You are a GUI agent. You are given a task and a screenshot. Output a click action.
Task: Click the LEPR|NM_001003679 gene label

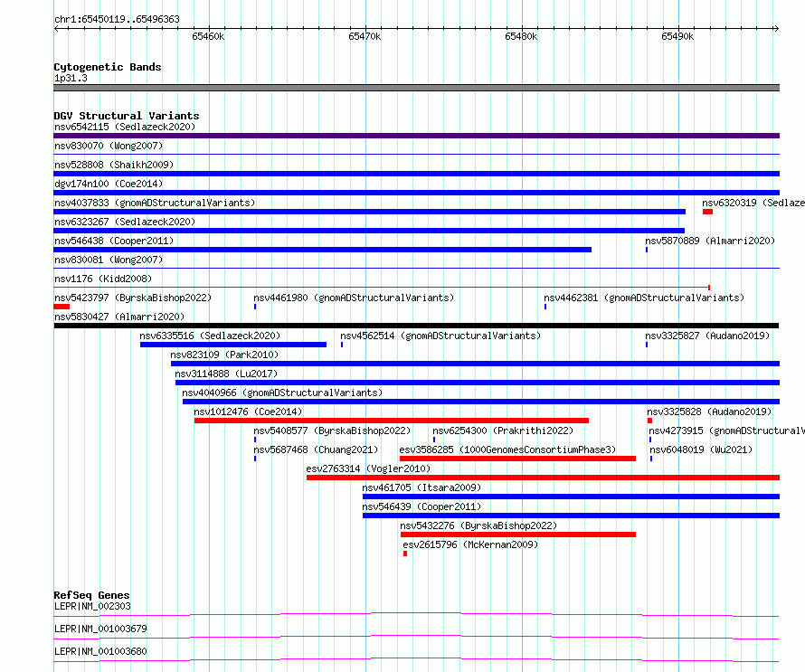click(100, 629)
